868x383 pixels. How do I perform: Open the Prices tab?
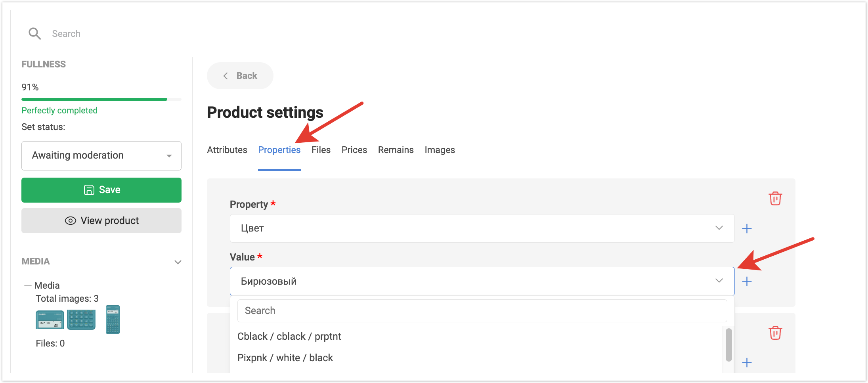pos(354,150)
